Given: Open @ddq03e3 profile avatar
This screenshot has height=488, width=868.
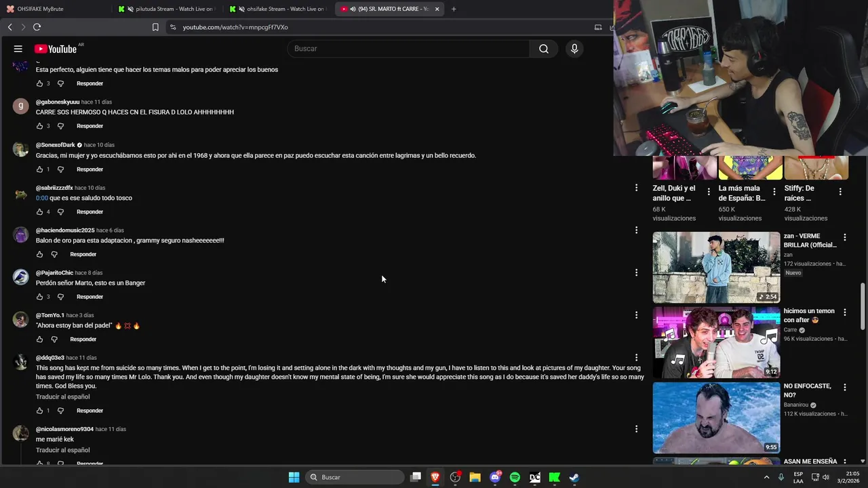Looking at the screenshot, I should [x=21, y=362].
